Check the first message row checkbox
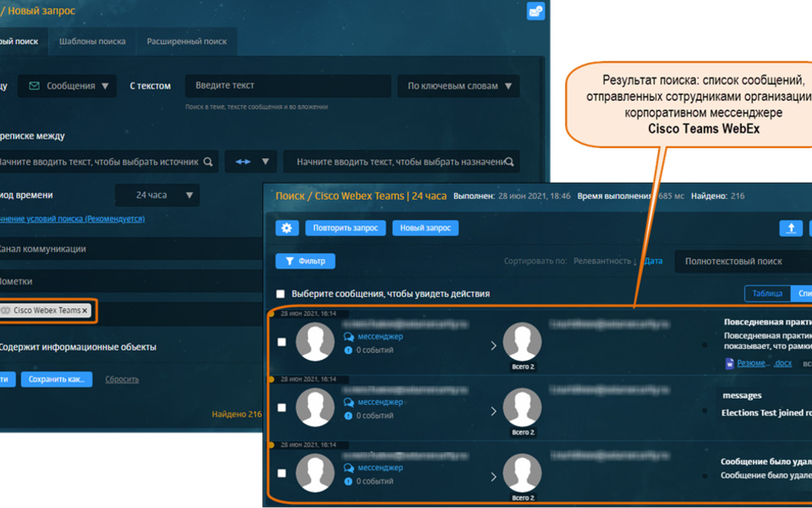The height and width of the screenshot is (508, 812). click(x=282, y=342)
